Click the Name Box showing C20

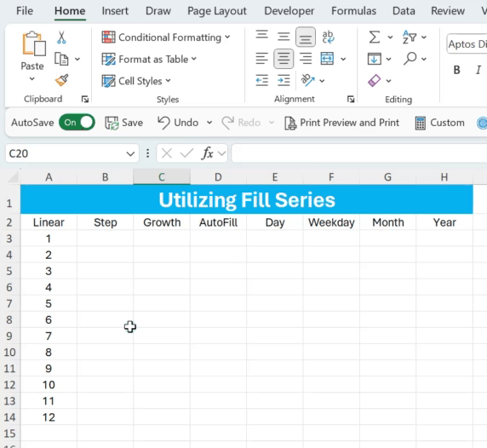pyautogui.click(x=65, y=153)
